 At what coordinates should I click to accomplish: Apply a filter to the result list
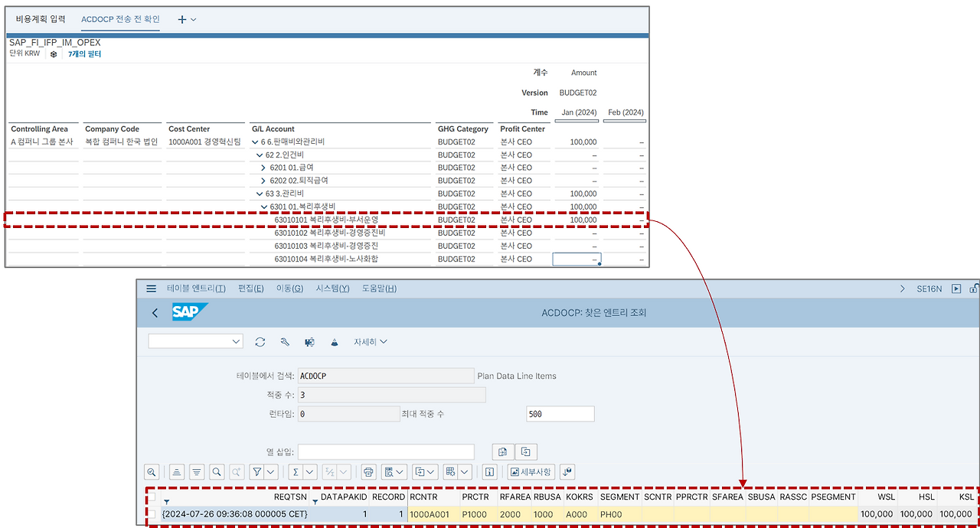click(x=259, y=472)
